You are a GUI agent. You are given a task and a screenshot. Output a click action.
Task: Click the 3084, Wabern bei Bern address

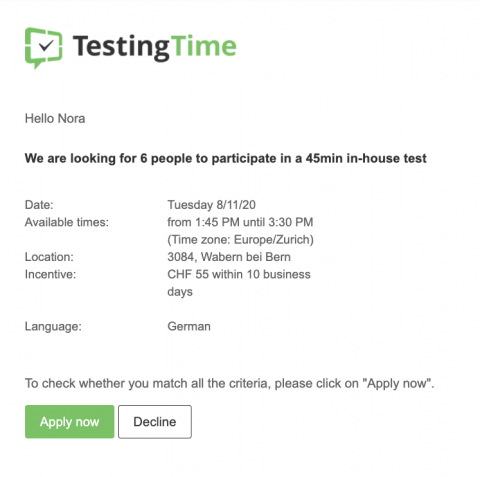(x=229, y=257)
